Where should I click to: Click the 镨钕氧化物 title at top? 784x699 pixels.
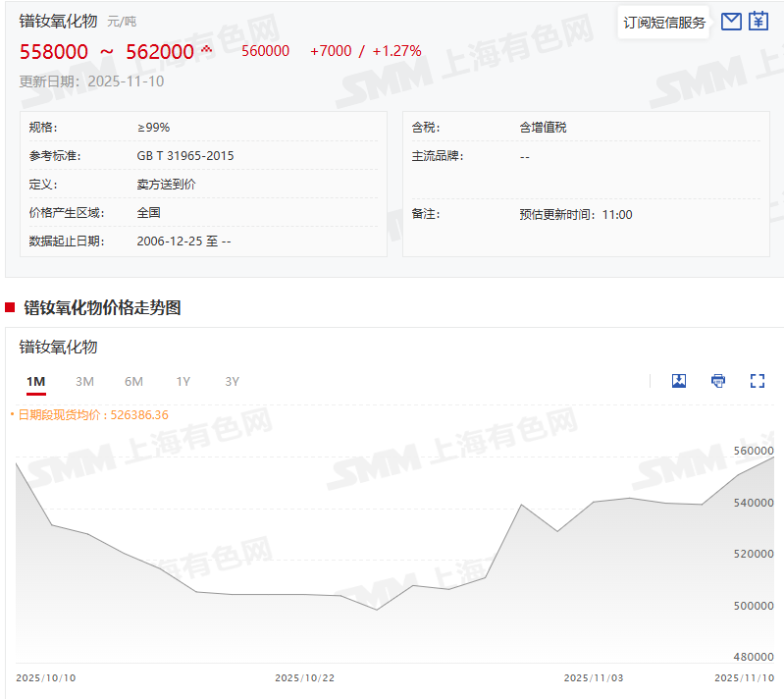(59, 20)
